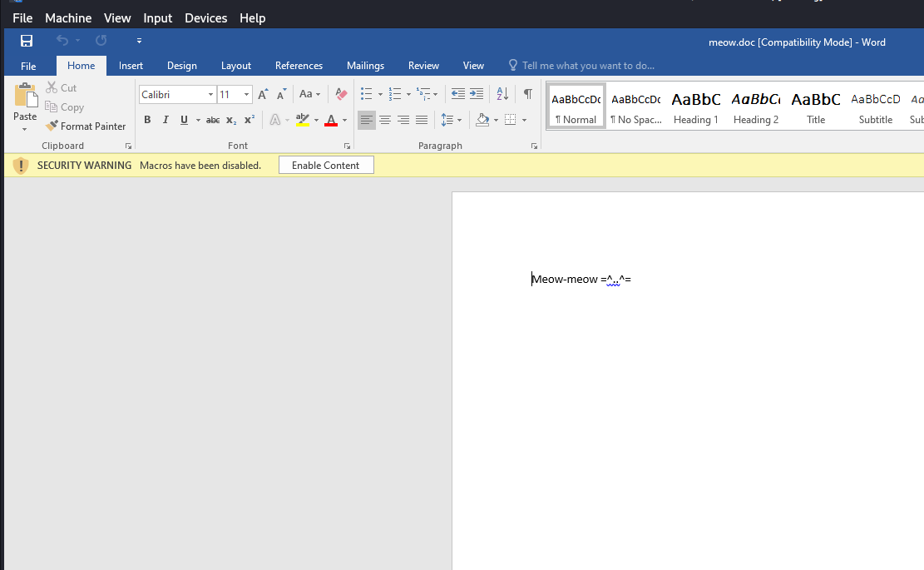
Task: Switch to the References tab
Action: pos(299,66)
